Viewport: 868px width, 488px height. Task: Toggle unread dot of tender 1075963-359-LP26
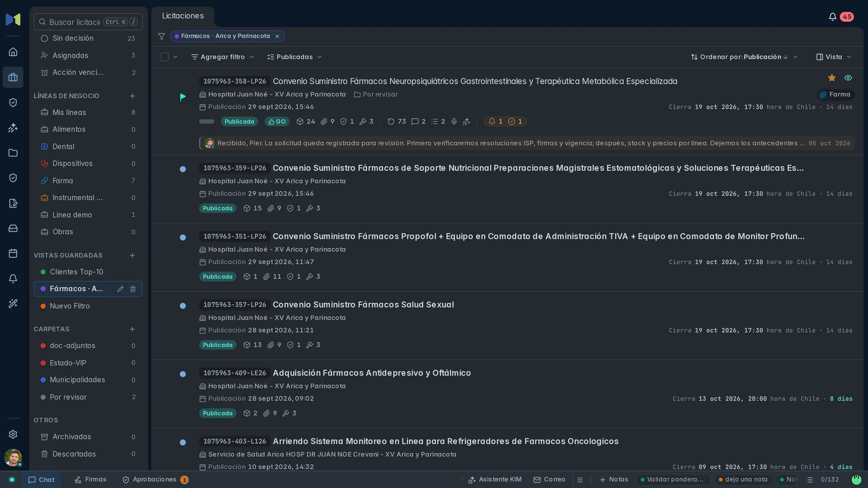(183, 169)
